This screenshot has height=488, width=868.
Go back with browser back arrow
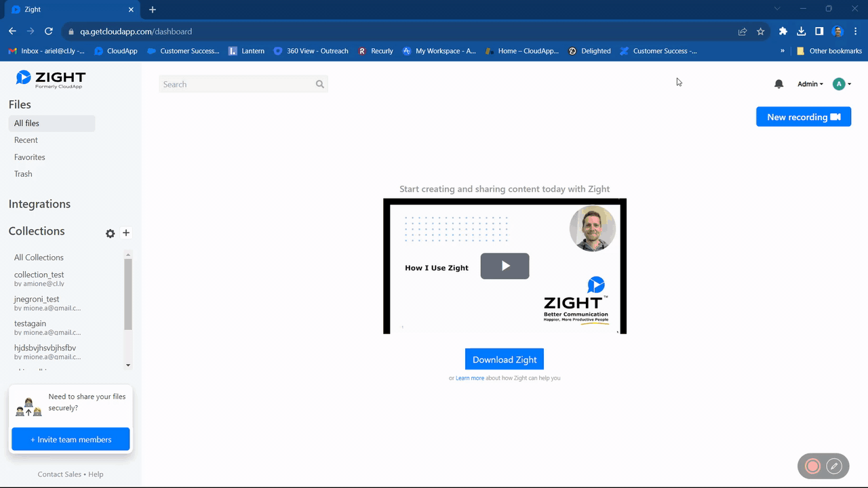12,31
